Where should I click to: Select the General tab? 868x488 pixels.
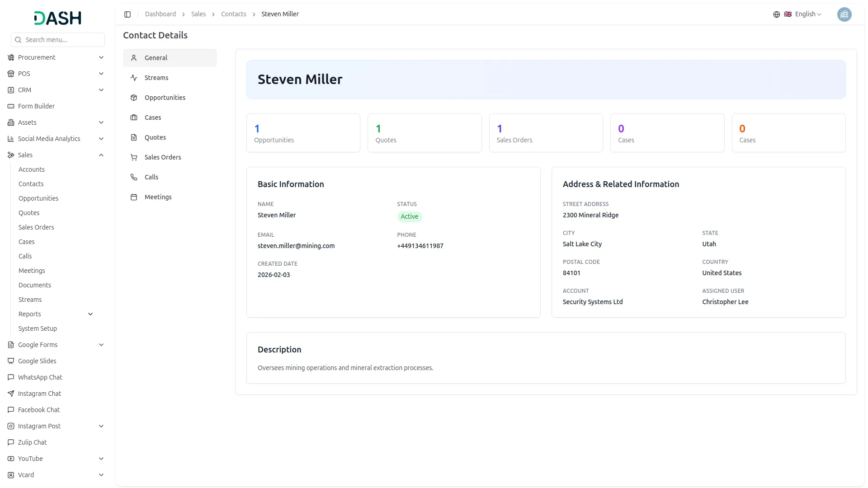[156, 58]
